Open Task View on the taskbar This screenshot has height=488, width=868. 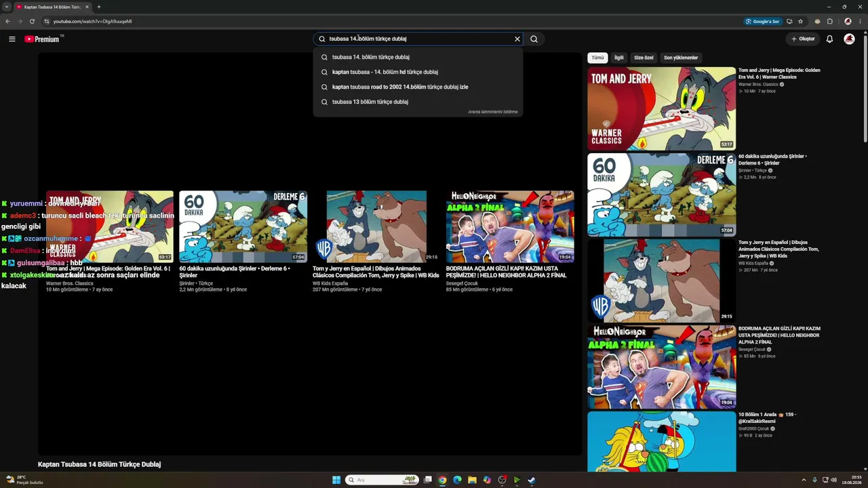tap(428, 480)
